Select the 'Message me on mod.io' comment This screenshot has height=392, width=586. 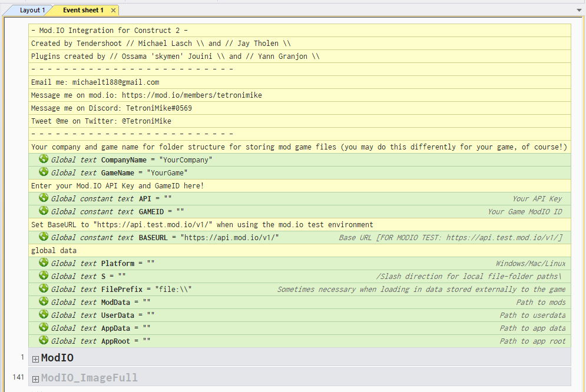pyautogui.click(x=300, y=95)
